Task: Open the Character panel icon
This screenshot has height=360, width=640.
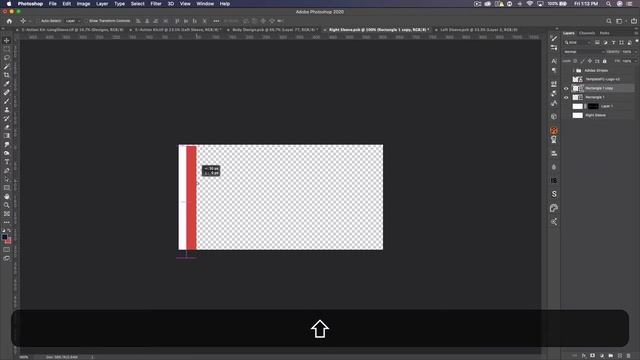Action: tap(554, 61)
